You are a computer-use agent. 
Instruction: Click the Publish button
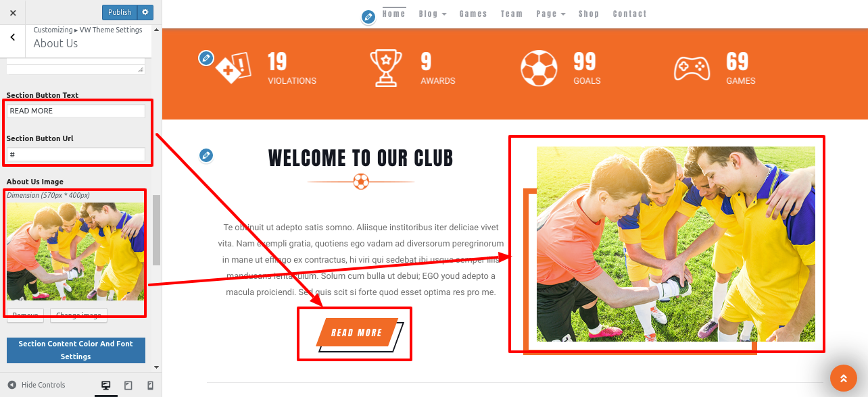tap(120, 12)
